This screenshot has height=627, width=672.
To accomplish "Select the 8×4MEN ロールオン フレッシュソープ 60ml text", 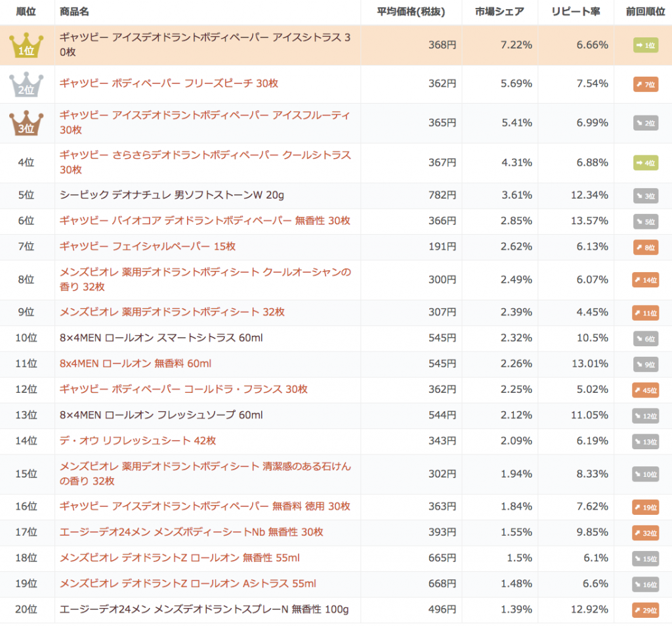I will [x=161, y=415].
